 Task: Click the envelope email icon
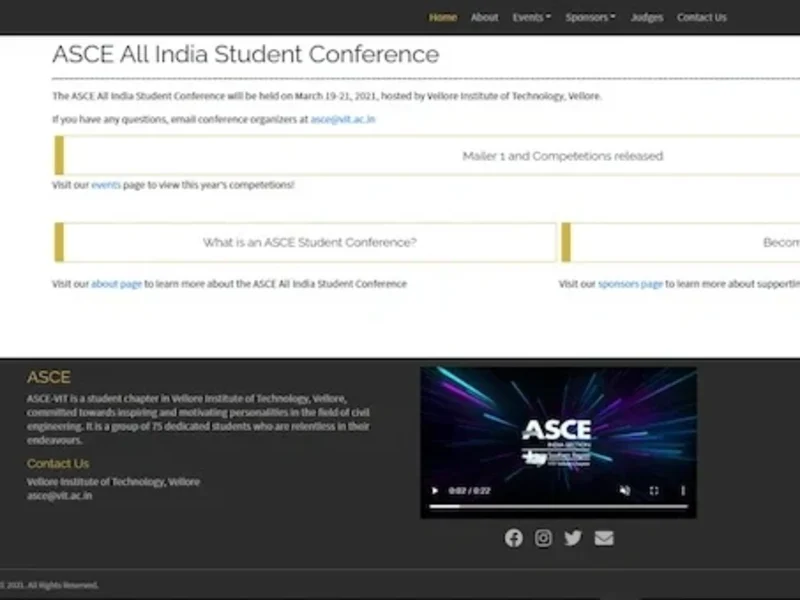(x=604, y=538)
